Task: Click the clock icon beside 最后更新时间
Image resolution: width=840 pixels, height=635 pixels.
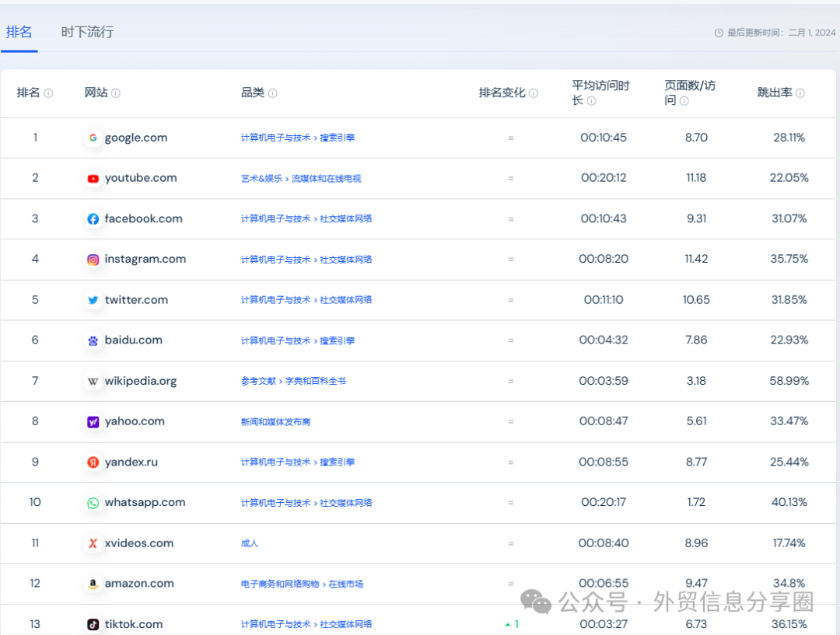Action: [719, 33]
